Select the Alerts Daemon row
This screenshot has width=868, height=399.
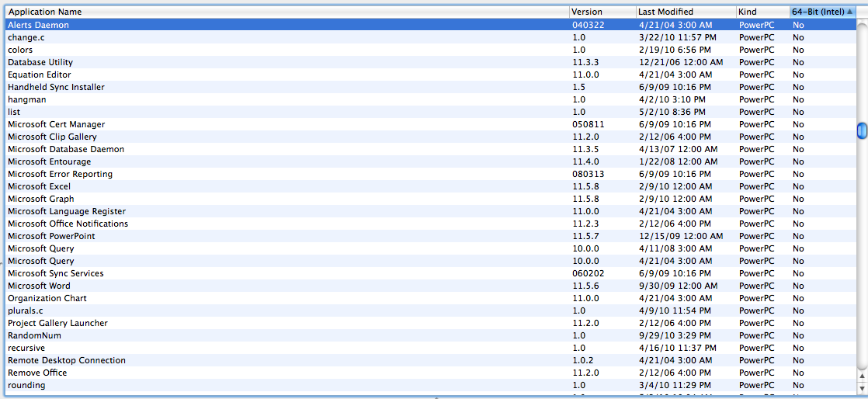coord(431,25)
